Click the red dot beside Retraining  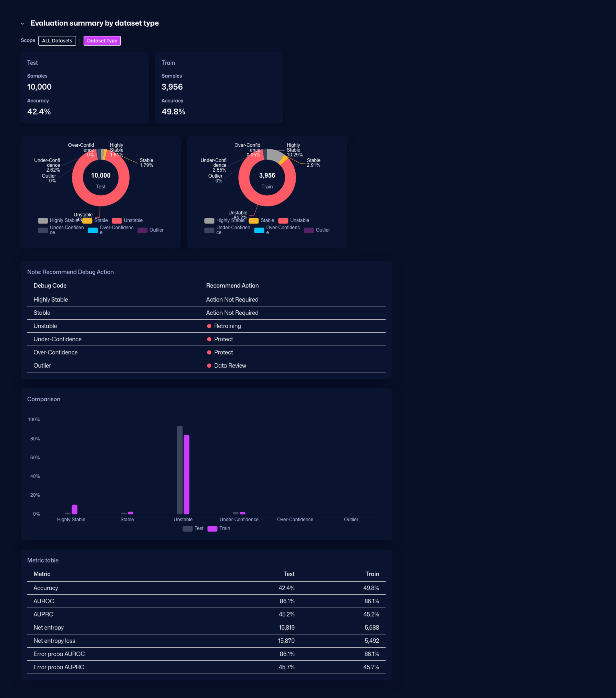pos(209,326)
